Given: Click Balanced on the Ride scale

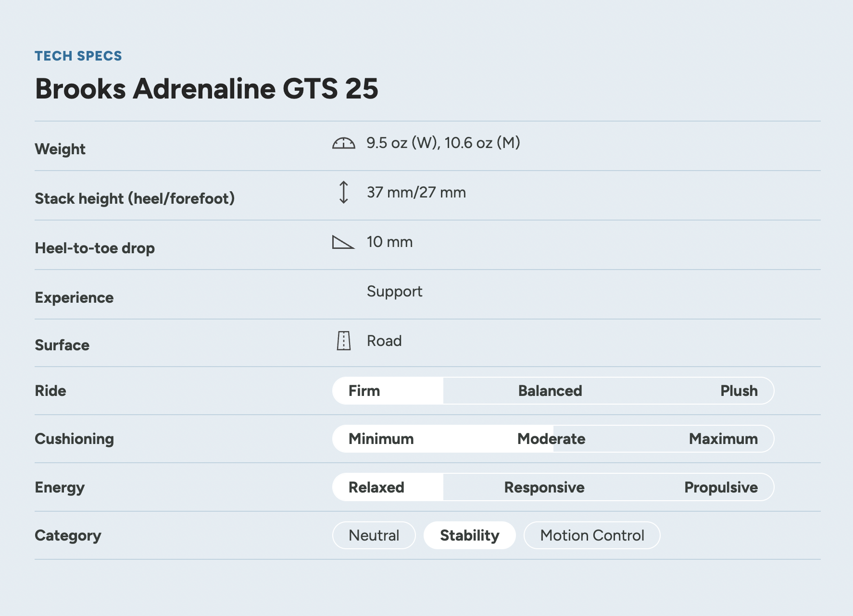Looking at the screenshot, I should [550, 391].
